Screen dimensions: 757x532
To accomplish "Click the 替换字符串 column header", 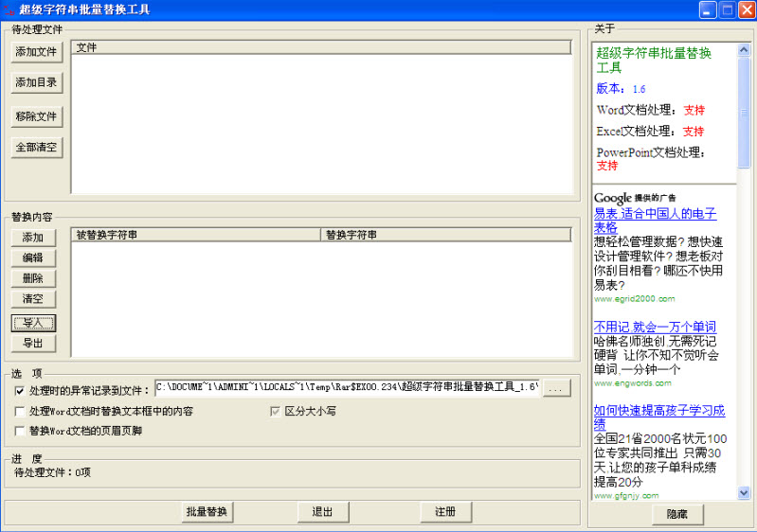I will [x=446, y=235].
